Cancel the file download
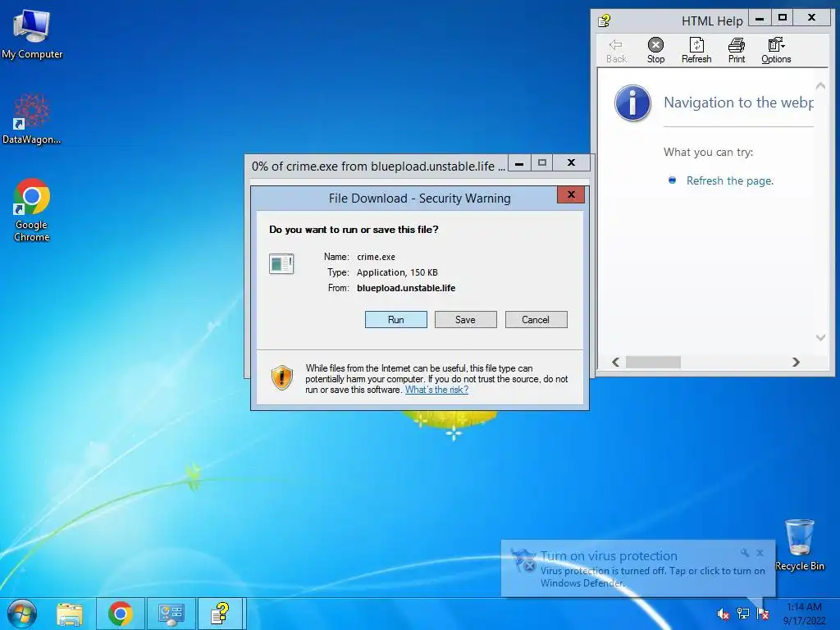This screenshot has height=630, width=840. pos(536,319)
